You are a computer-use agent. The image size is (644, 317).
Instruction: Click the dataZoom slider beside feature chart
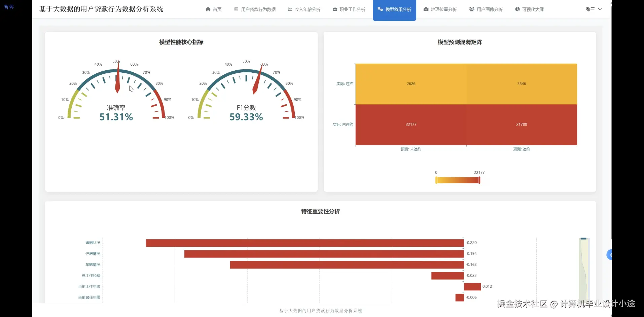pyautogui.click(x=584, y=270)
